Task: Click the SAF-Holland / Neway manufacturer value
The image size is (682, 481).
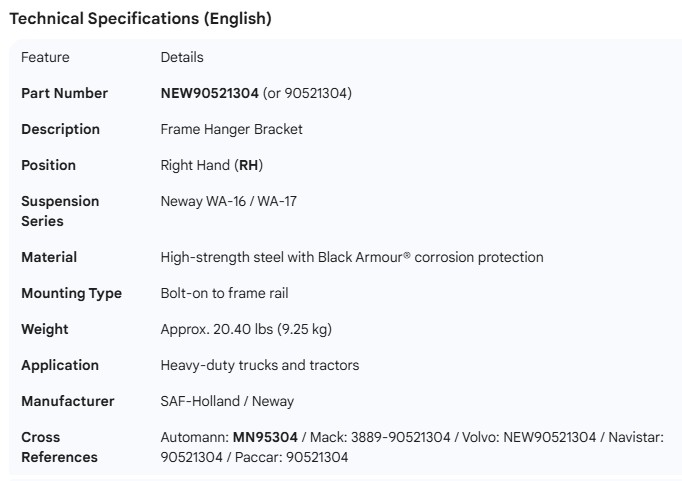Action: tap(227, 401)
